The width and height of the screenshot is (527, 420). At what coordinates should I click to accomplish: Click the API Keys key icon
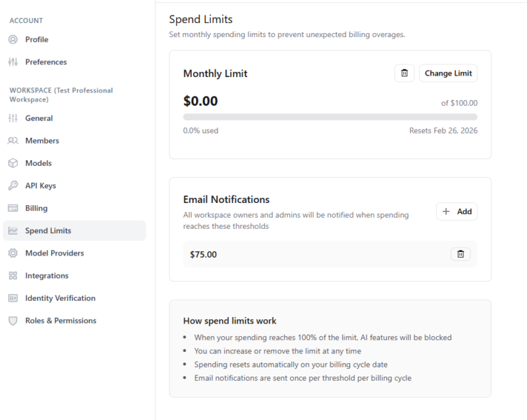point(13,185)
